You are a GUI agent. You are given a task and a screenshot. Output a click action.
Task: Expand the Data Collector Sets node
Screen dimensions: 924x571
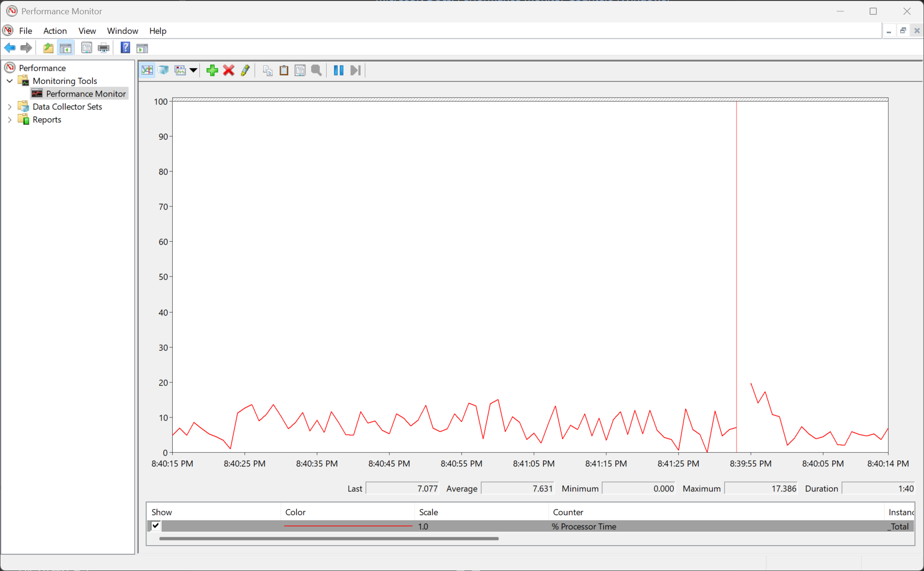[x=10, y=107]
